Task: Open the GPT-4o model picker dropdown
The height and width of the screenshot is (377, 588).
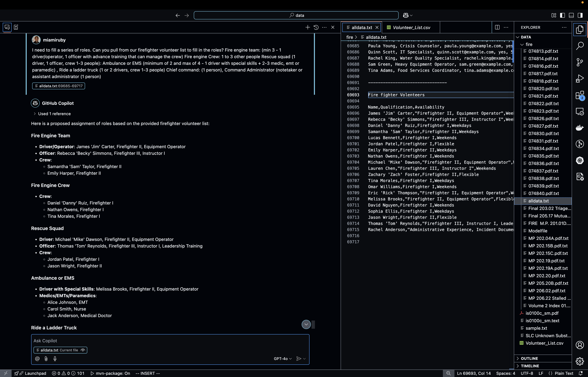Action: [x=283, y=359]
